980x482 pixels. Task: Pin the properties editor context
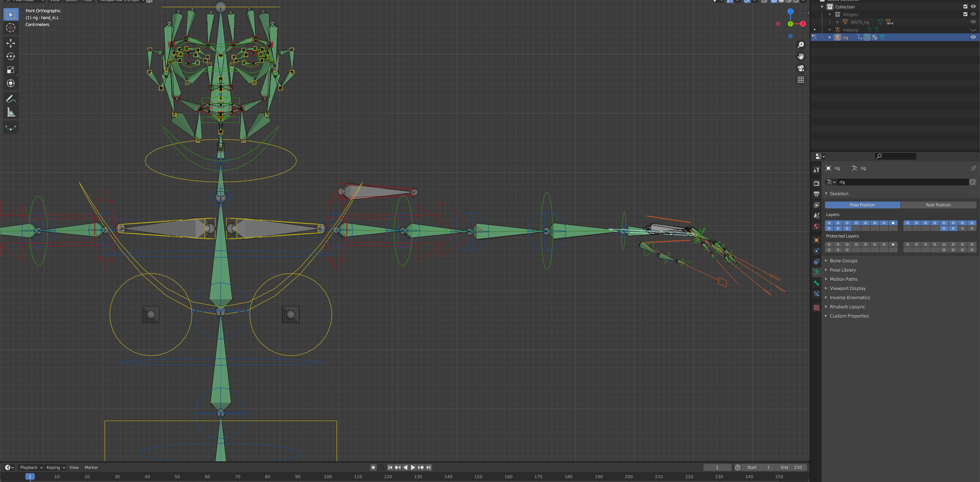[973, 168]
